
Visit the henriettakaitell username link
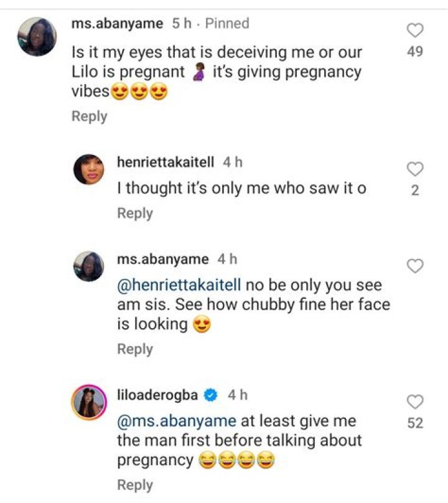click(166, 162)
